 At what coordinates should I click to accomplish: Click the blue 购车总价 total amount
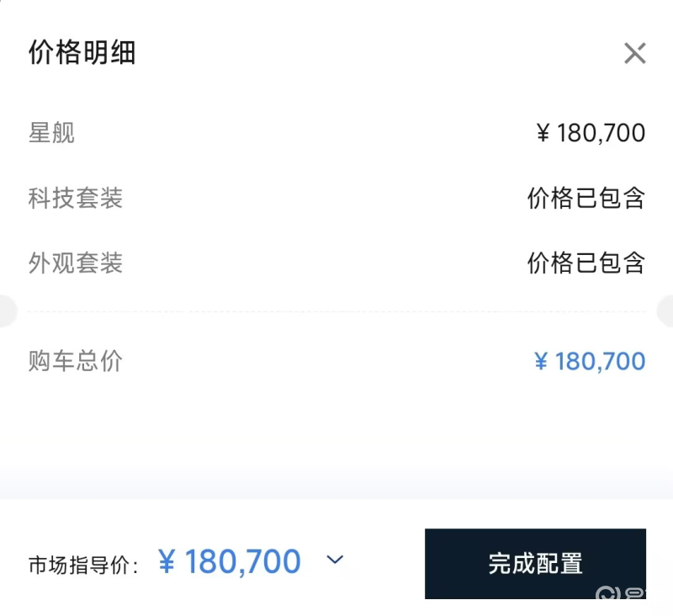pyautogui.click(x=590, y=362)
